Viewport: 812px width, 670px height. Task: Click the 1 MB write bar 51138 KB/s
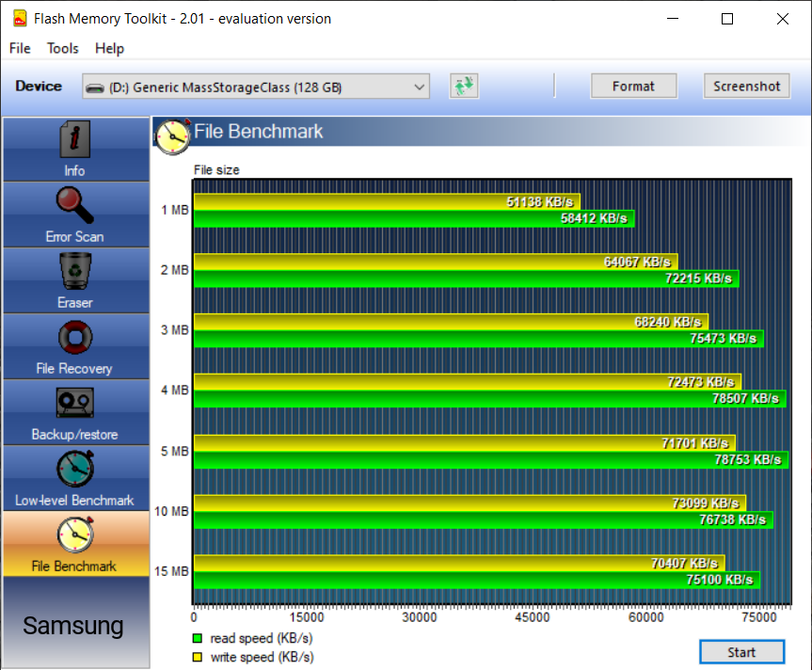[x=387, y=202]
